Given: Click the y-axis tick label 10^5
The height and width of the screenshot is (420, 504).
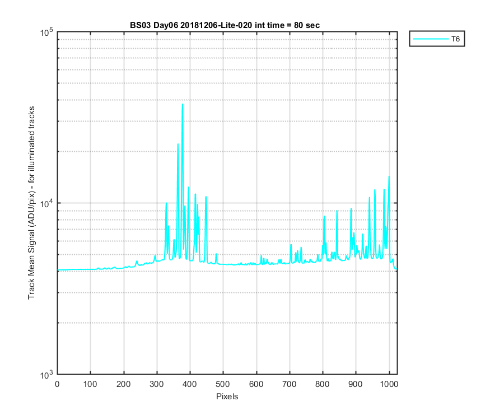Looking at the screenshot, I should tap(46, 32).
